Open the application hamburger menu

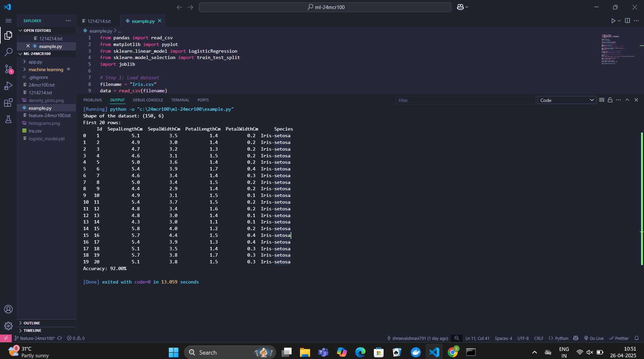pos(8,21)
